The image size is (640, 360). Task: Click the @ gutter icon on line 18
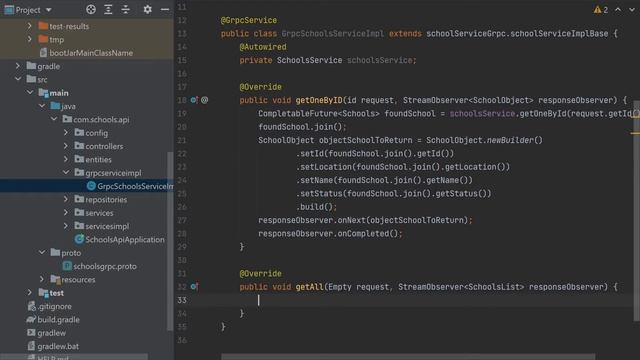(204, 100)
